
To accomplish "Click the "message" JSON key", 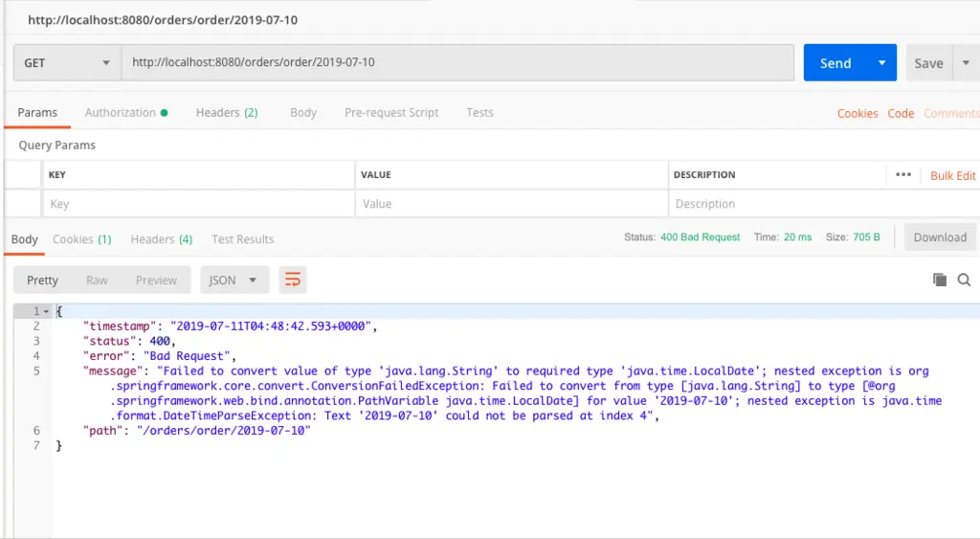I will [x=113, y=371].
